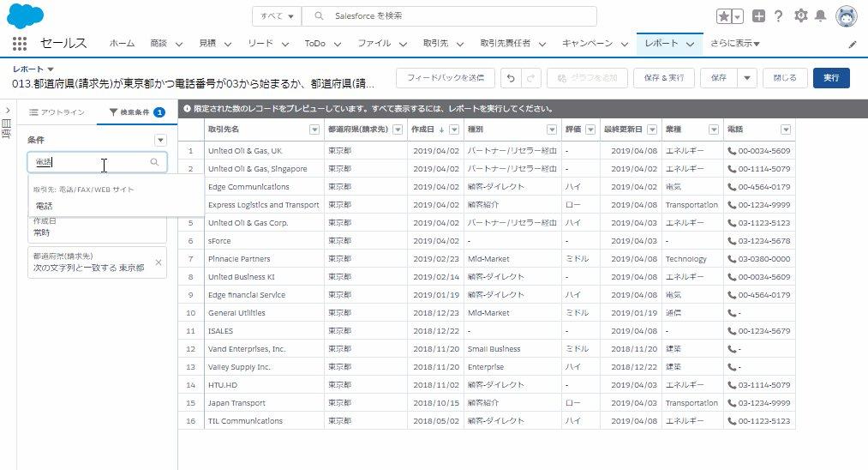Open the 都道府県(請求先) column menu arrow
Image resolution: width=868 pixels, height=470 pixels.
(398, 130)
